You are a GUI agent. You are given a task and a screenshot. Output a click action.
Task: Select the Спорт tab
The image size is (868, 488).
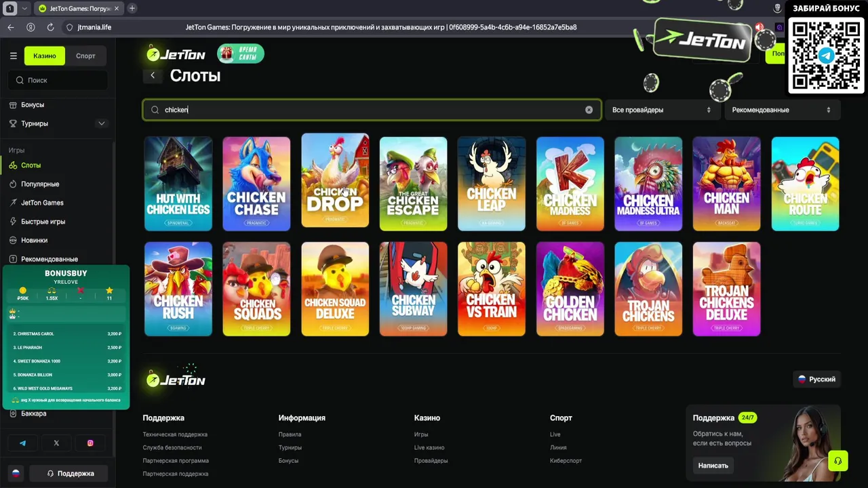85,56
